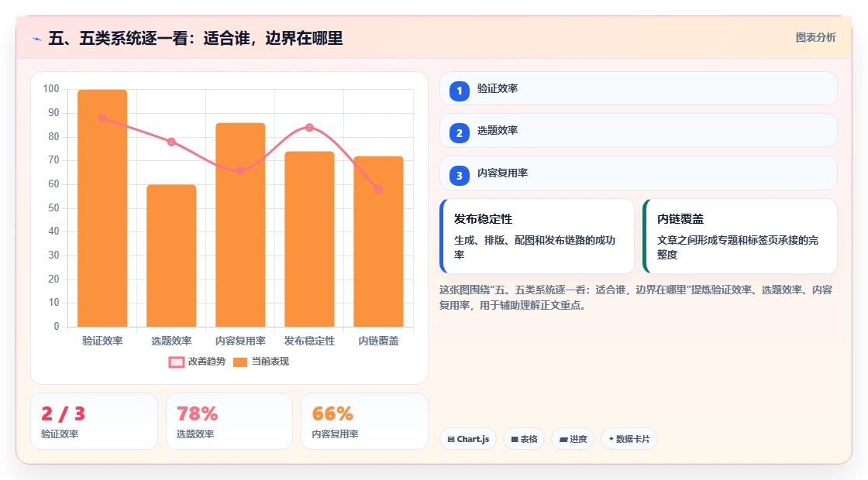Viewport: 868px width, 480px height.
Task: Click the star icon in the 数据卡片 tag
Action: pos(611,439)
